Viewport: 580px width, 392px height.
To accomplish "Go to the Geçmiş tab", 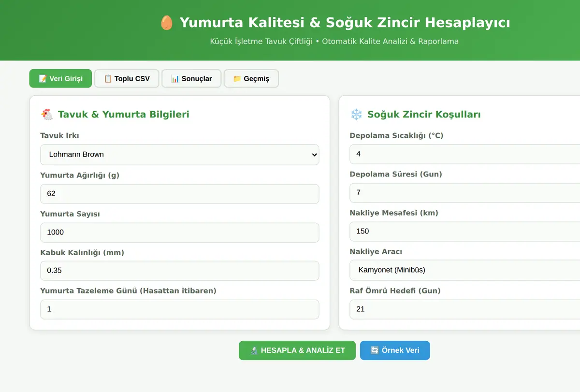I will tap(251, 78).
